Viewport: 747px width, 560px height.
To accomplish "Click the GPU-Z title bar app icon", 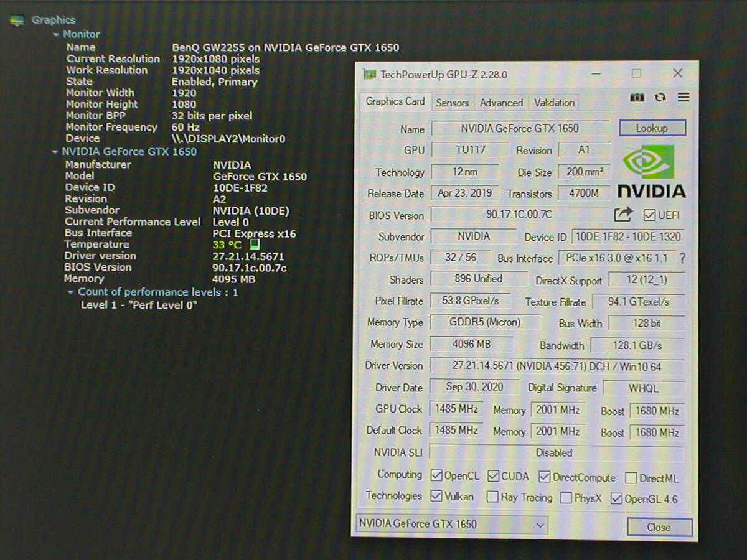I will coord(370,74).
